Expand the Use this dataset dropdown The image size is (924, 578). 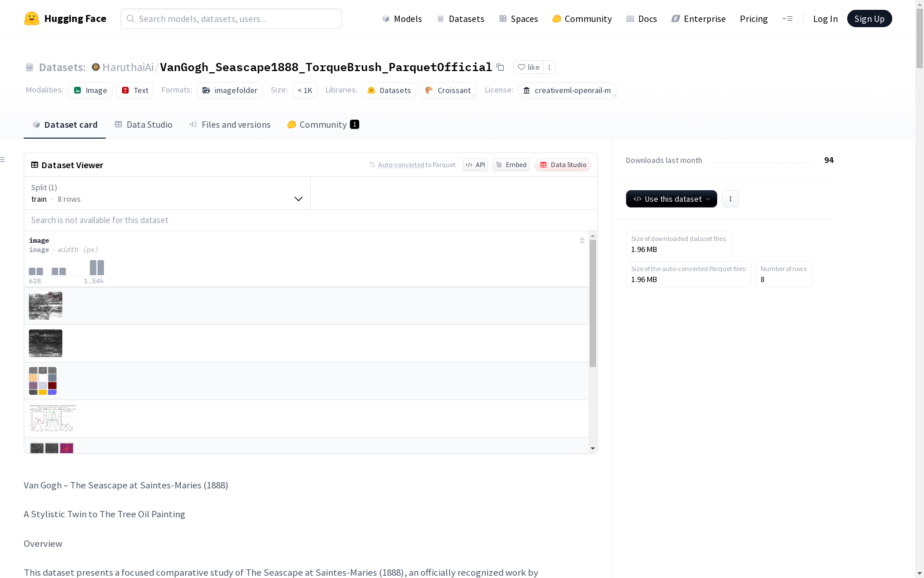pyautogui.click(x=672, y=199)
